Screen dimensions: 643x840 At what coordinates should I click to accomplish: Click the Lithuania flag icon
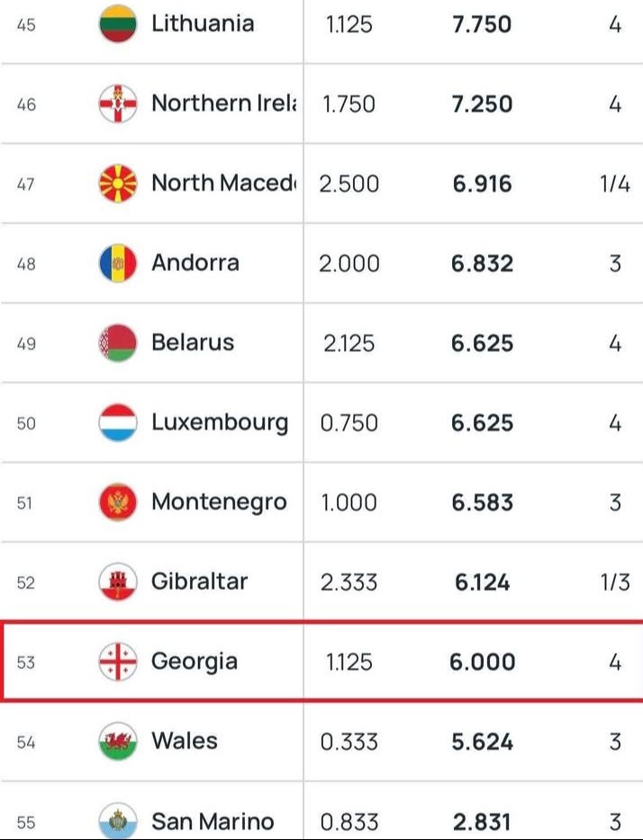click(117, 24)
